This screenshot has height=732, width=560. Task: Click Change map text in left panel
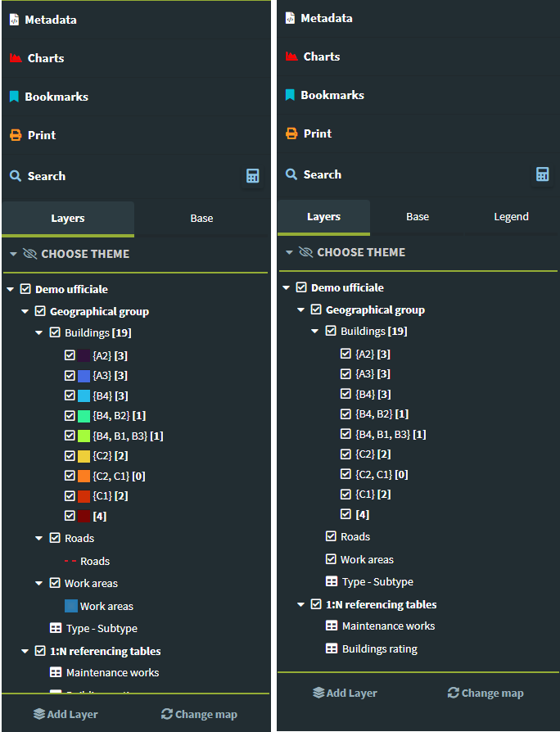click(206, 714)
